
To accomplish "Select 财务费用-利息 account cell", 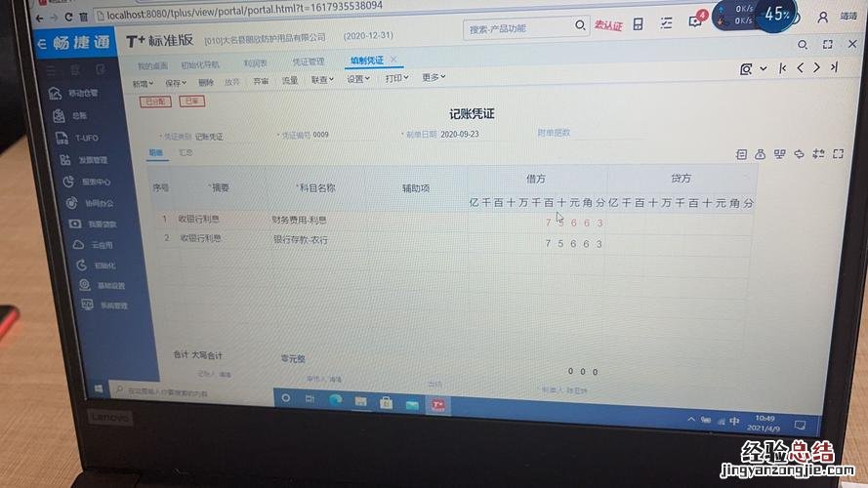I will pyautogui.click(x=299, y=221).
